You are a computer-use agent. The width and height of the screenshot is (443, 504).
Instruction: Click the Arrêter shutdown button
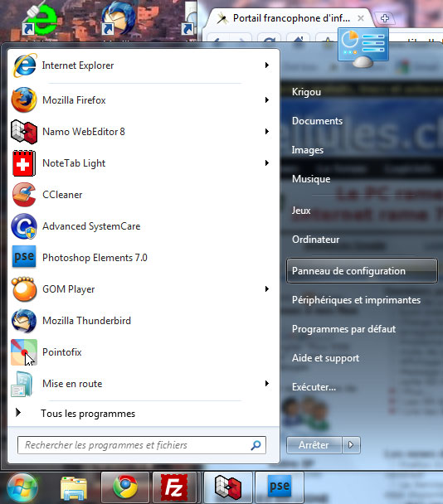pyautogui.click(x=314, y=445)
